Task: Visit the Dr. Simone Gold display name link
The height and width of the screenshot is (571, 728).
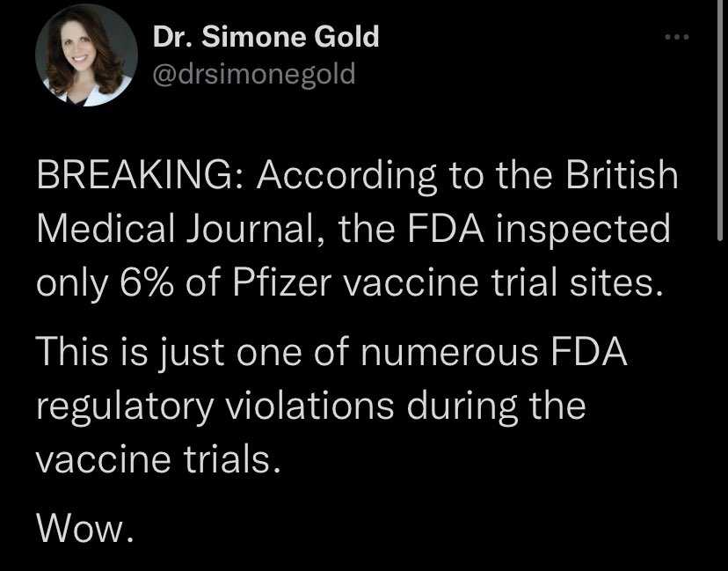Action: pos(266,36)
